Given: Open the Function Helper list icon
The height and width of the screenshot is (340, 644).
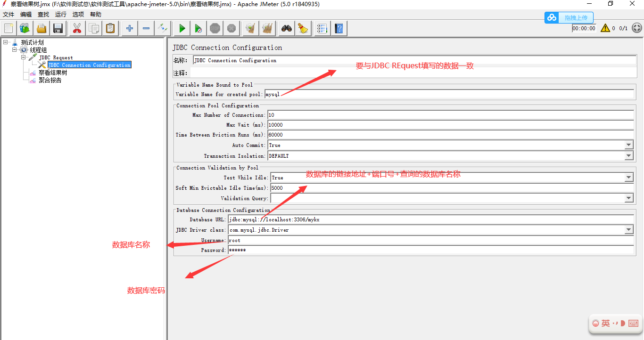Looking at the screenshot, I should (x=322, y=28).
